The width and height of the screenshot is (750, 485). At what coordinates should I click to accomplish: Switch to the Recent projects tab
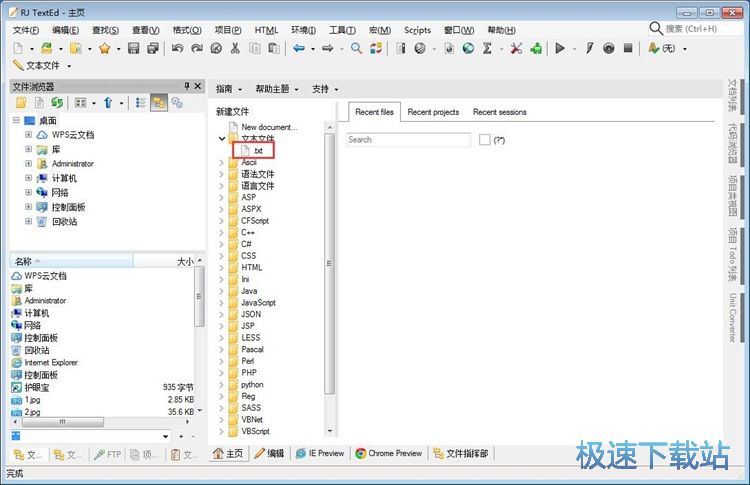(x=433, y=112)
